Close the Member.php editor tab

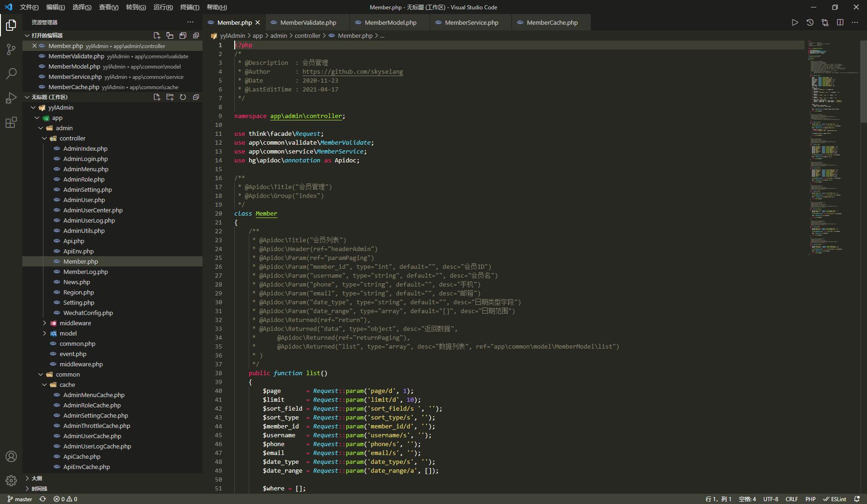point(258,22)
